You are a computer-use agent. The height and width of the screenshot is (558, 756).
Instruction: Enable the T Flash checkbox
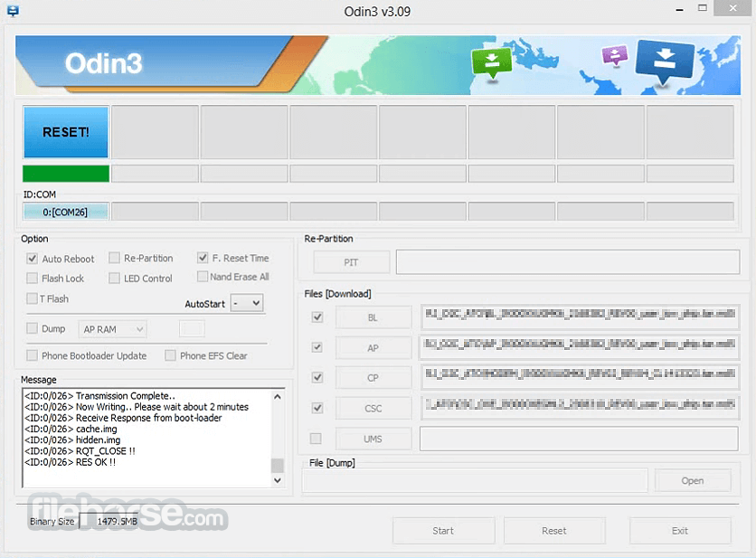pos(32,298)
